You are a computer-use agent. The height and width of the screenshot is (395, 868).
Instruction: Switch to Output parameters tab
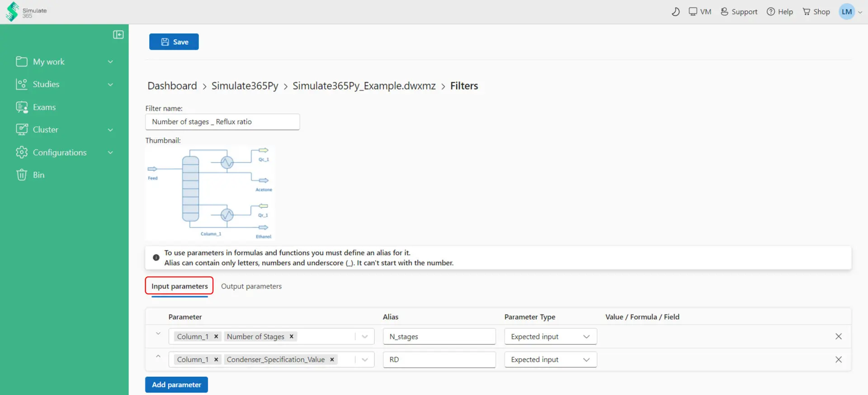coord(251,286)
